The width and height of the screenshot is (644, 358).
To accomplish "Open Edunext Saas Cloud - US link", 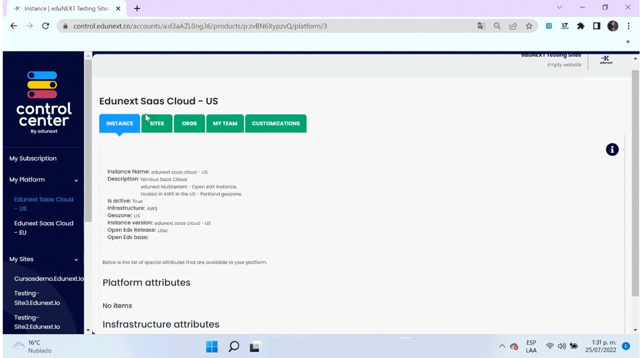I will pyautogui.click(x=43, y=204).
